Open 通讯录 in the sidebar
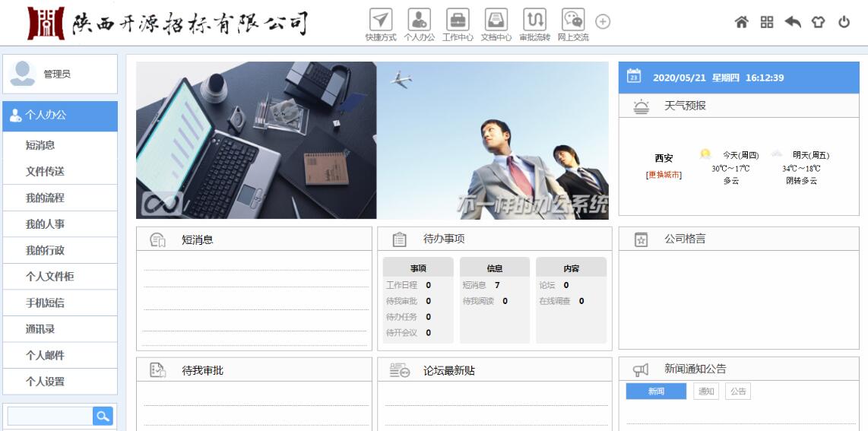The height and width of the screenshot is (431, 868). click(60, 329)
